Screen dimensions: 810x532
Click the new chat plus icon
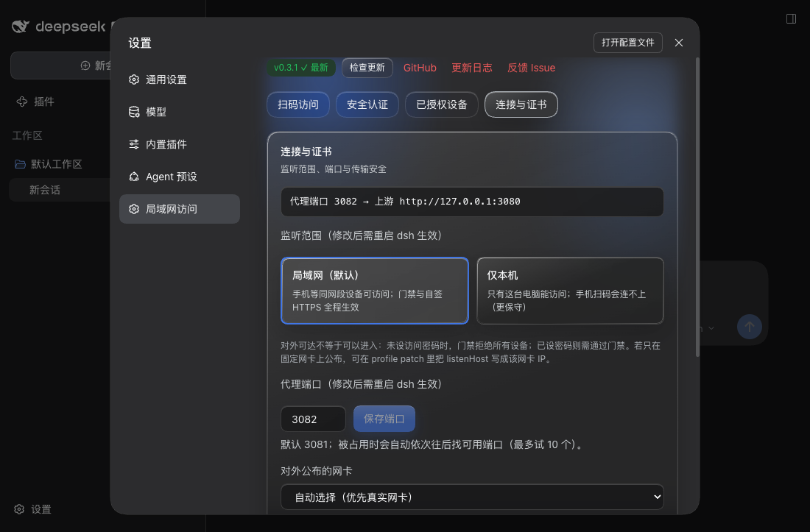click(x=85, y=65)
